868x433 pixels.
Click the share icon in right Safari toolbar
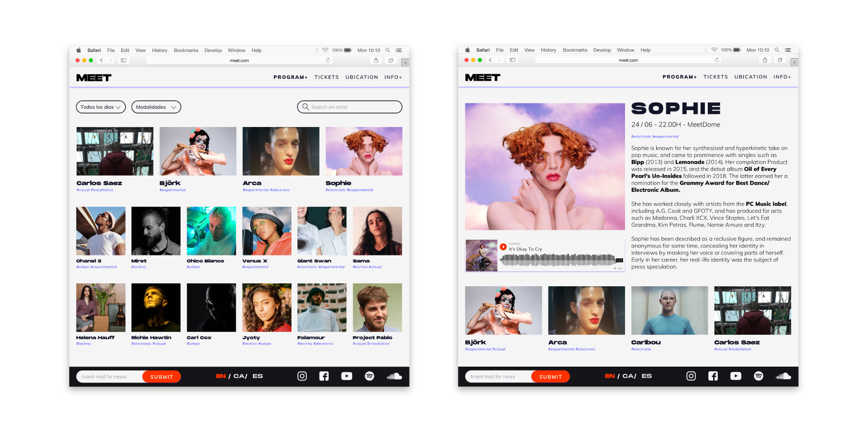click(765, 60)
